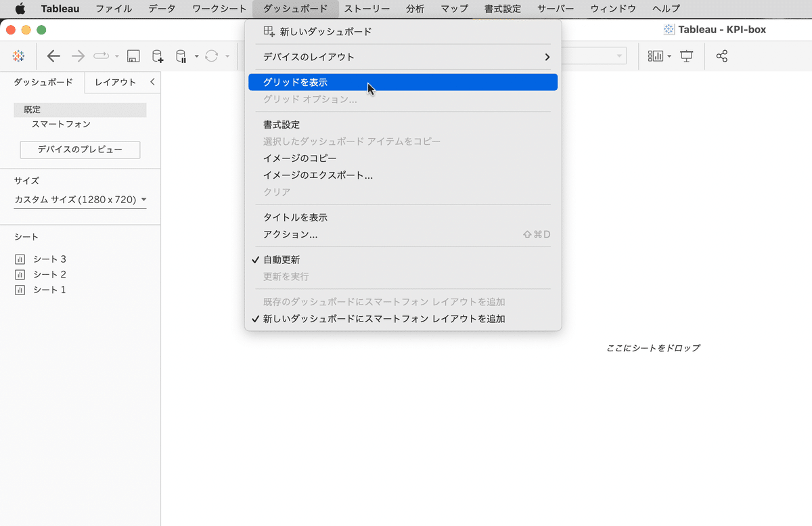812x526 pixels.
Task: Open 分析 menu in menu bar
Action: (415, 9)
